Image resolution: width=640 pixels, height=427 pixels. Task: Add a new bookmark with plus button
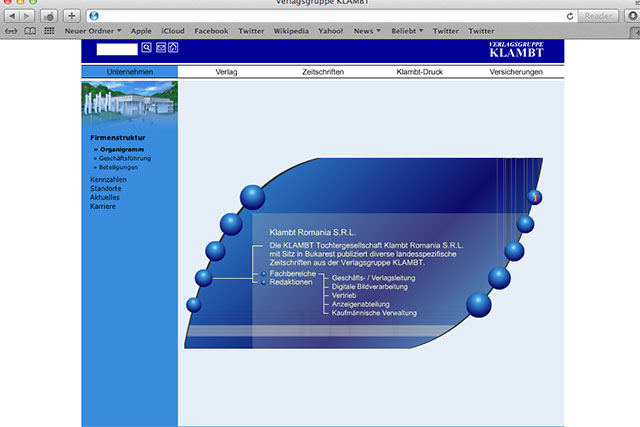coord(71,16)
